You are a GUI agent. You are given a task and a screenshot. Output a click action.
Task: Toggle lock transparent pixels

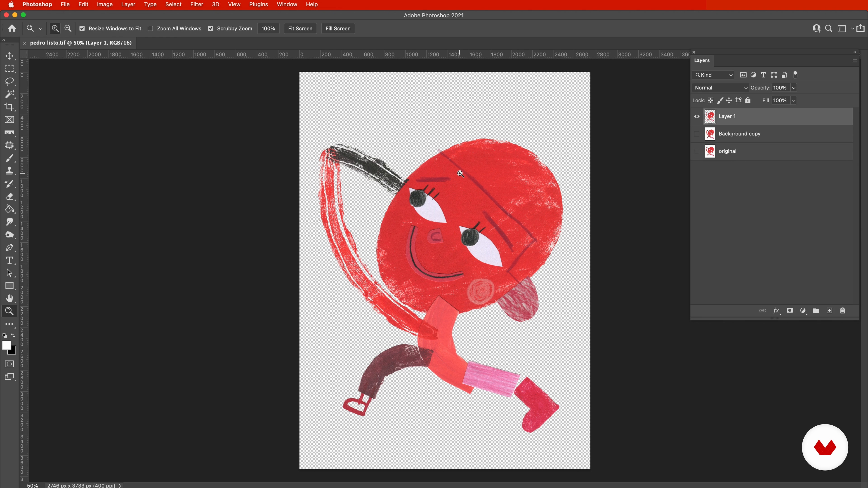point(711,100)
